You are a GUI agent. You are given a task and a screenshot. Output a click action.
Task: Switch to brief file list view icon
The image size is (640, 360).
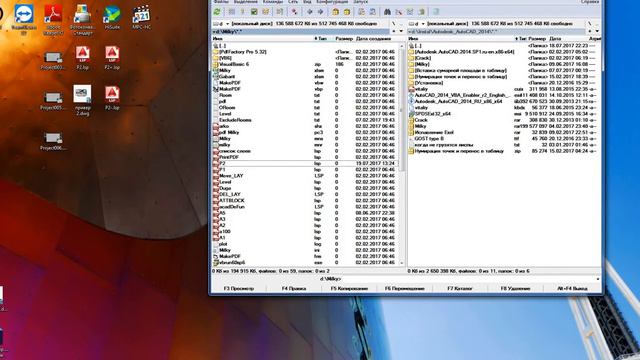click(232, 12)
